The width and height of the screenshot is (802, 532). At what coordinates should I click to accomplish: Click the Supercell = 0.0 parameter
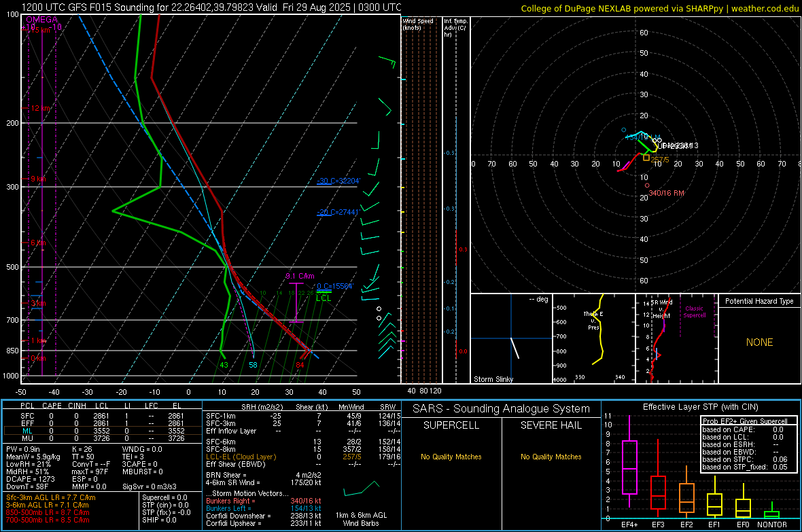[x=164, y=497]
